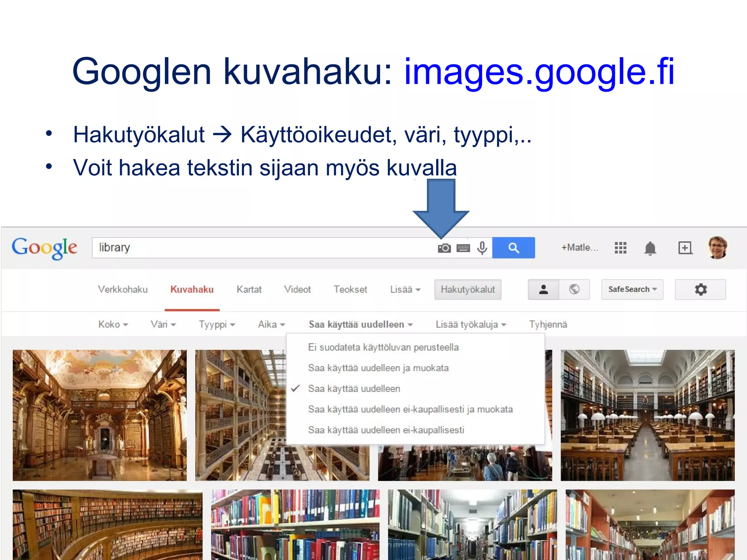The width and height of the screenshot is (747, 560).
Task: Go to the Kartat tab
Action: click(x=249, y=289)
